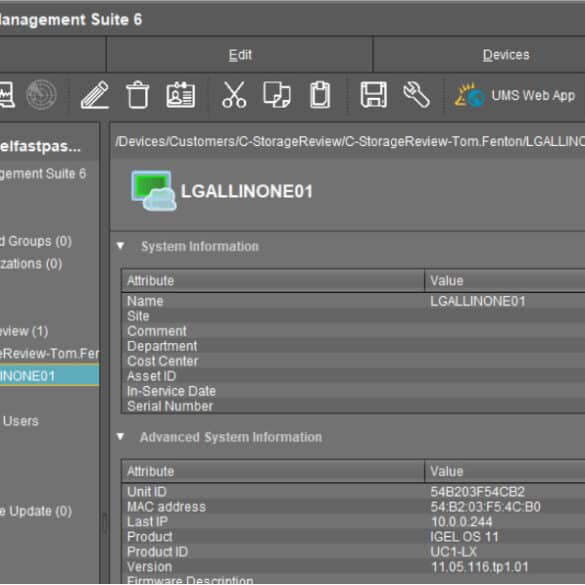Click the MAC address attribute label
The height and width of the screenshot is (585, 585).
click(166, 507)
